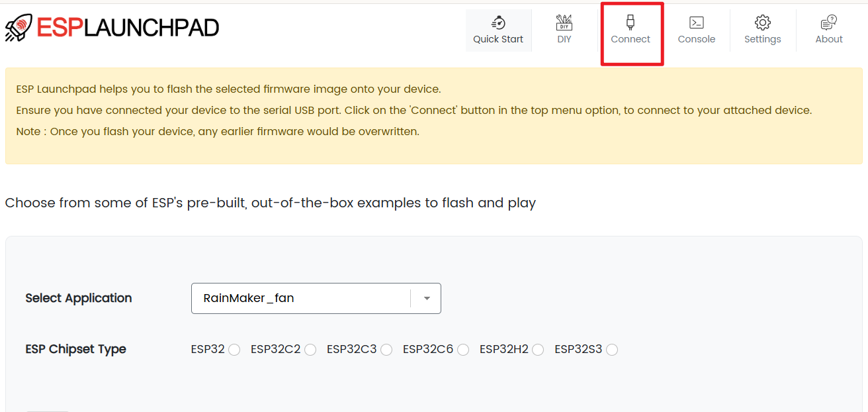Select the ESP32 chipset radio button
The height and width of the screenshot is (412, 868).
(x=234, y=350)
